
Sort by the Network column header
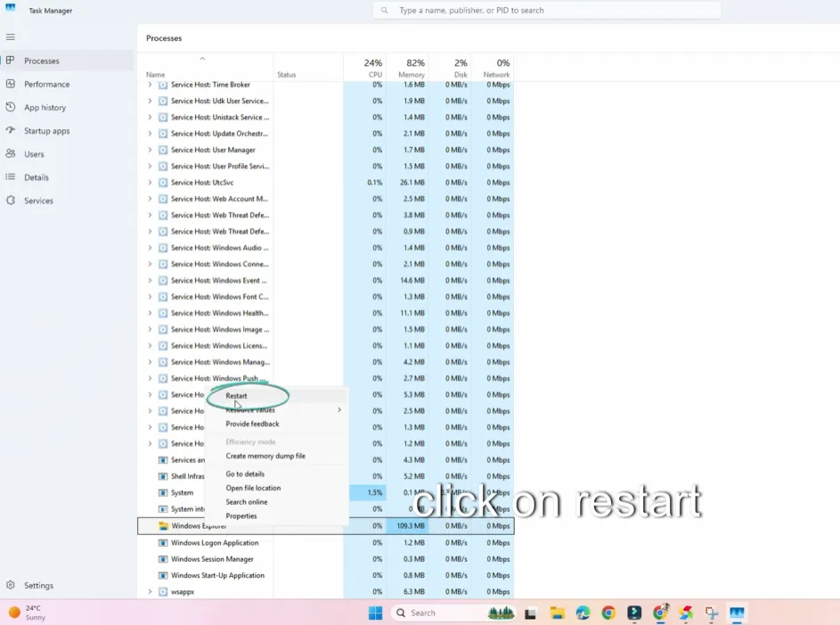pyautogui.click(x=493, y=68)
